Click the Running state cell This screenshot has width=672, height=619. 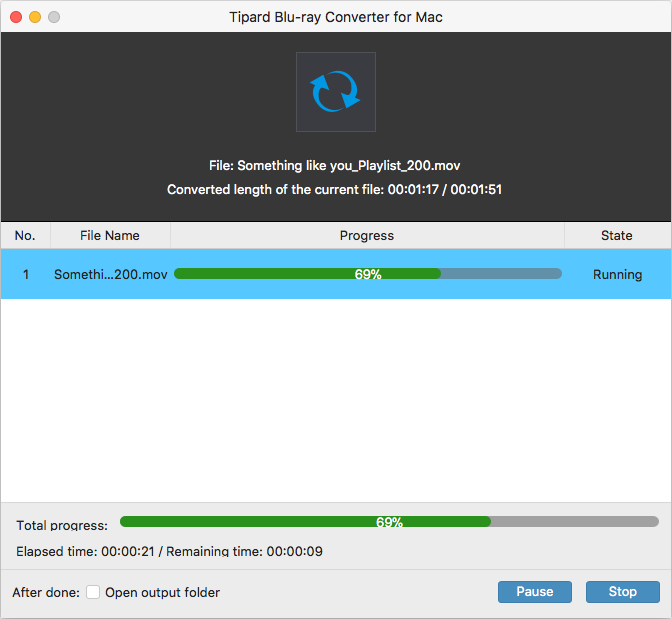[617, 274]
